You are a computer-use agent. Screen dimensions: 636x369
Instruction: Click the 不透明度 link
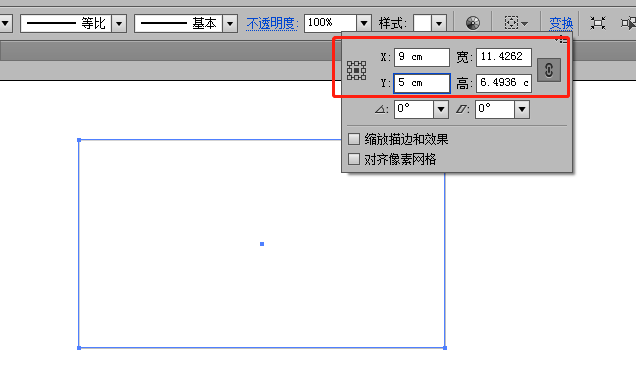[271, 24]
